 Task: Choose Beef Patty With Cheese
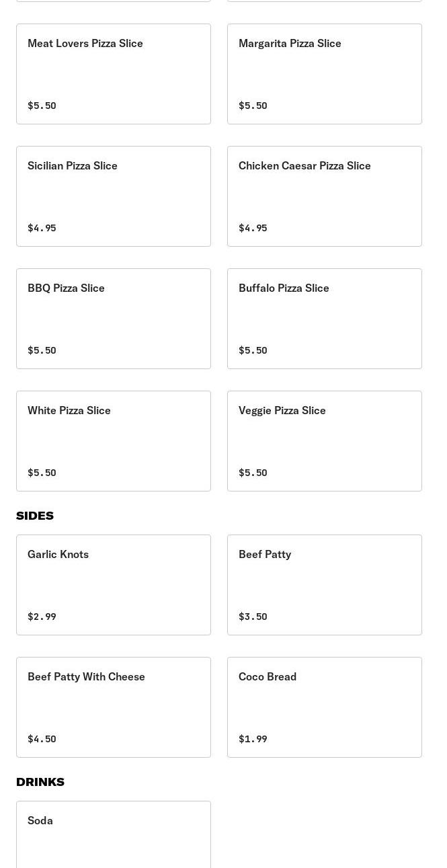coord(113,707)
